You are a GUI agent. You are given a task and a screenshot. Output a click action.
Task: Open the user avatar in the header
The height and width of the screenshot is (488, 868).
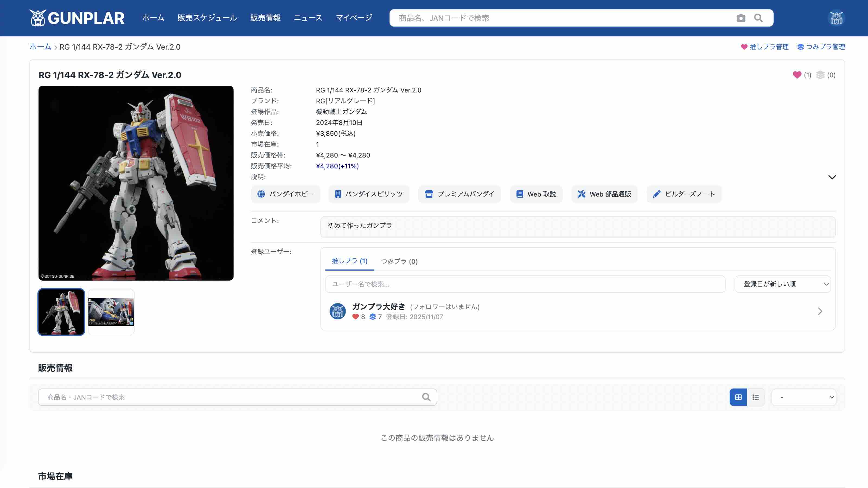click(836, 18)
